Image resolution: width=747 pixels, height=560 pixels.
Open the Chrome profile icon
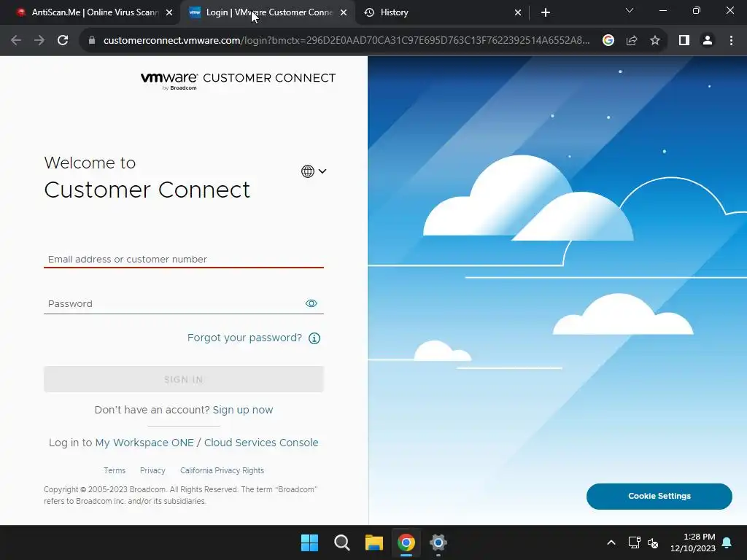708,41
